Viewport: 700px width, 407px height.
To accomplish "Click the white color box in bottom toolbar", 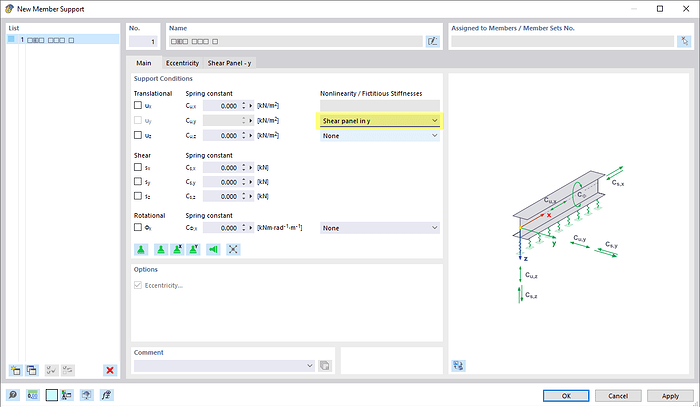I will pyautogui.click(x=51, y=395).
